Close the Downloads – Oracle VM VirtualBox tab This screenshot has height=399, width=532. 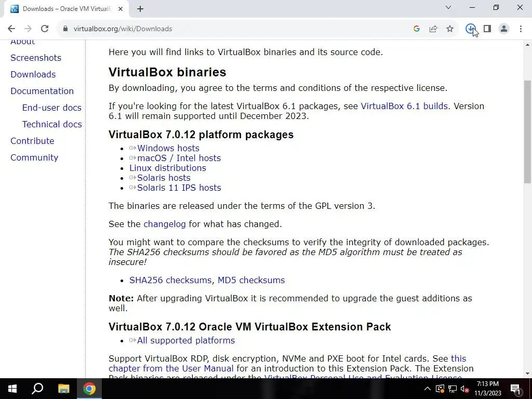121,9
